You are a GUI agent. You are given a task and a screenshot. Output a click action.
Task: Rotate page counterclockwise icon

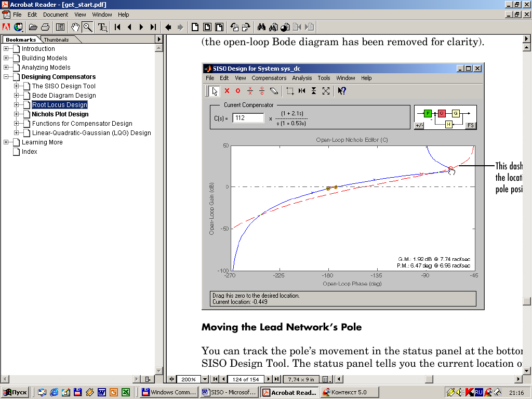click(x=234, y=27)
